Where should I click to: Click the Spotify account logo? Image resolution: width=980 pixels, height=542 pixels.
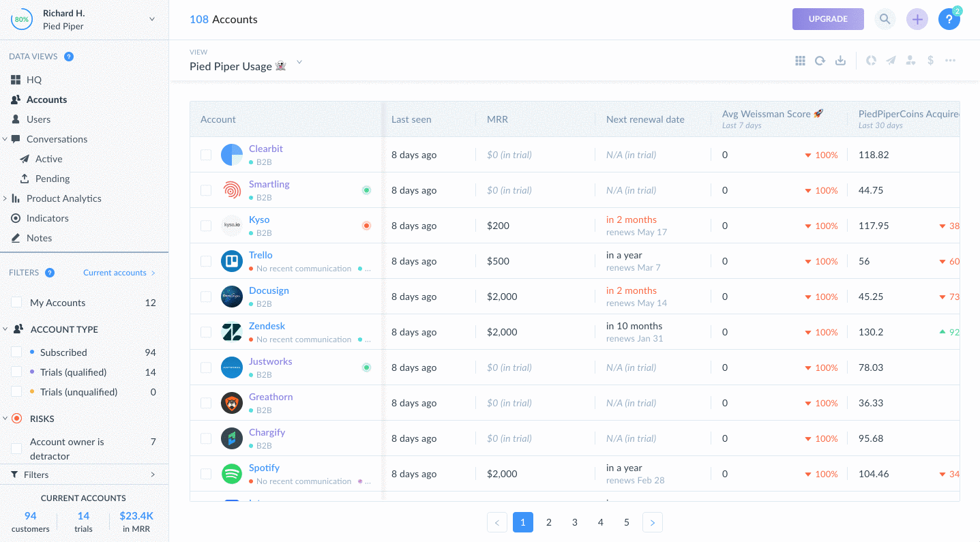pos(232,474)
